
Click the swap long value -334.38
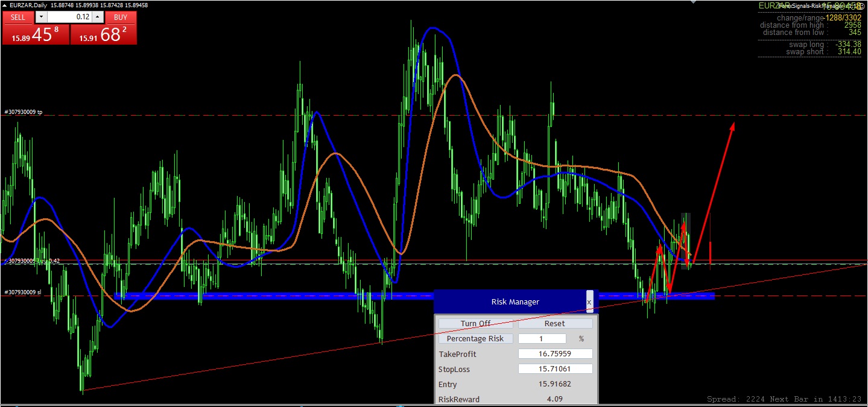pyautogui.click(x=848, y=45)
